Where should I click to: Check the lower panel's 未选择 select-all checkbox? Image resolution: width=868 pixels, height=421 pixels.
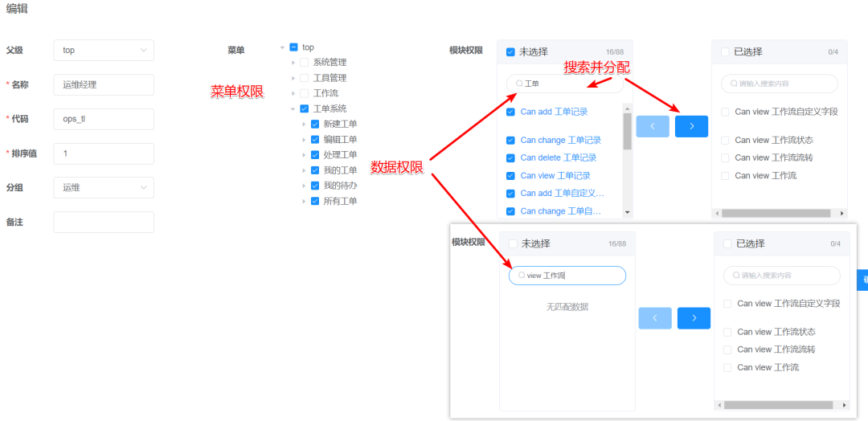click(513, 244)
